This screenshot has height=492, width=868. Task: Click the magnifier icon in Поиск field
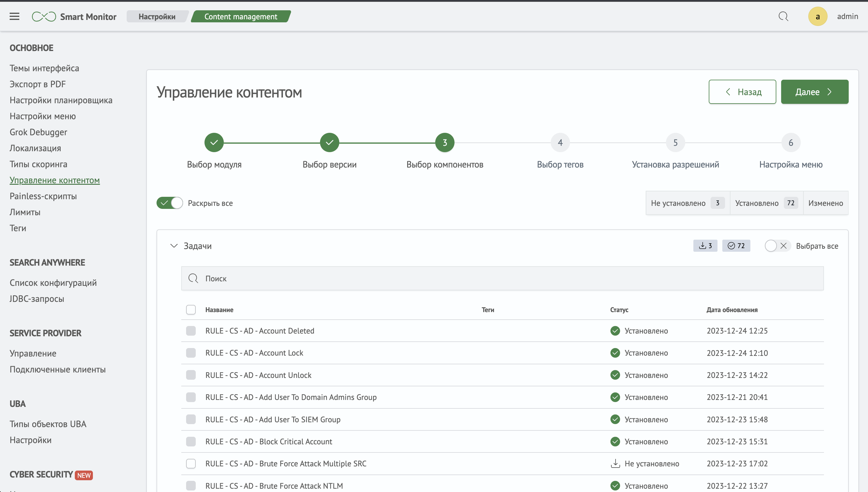pos(193,278)
